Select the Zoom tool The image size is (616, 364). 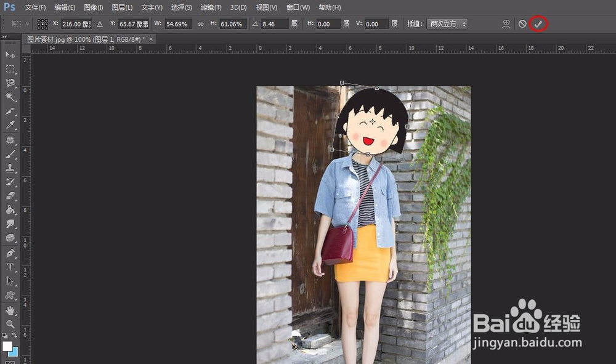(10, 324)
